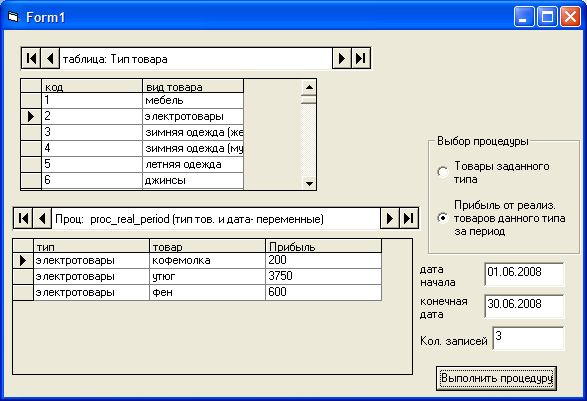Select the 'утюг' cell

[207, 276]
